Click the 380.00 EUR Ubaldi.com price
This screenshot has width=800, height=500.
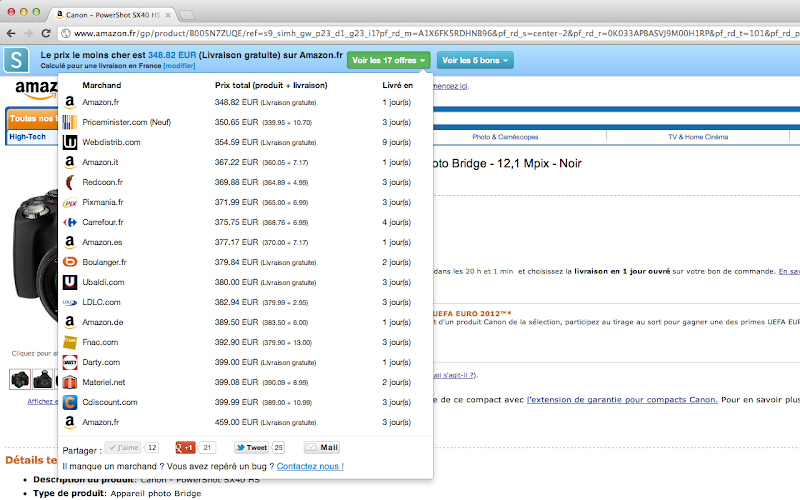click(236, 282)
